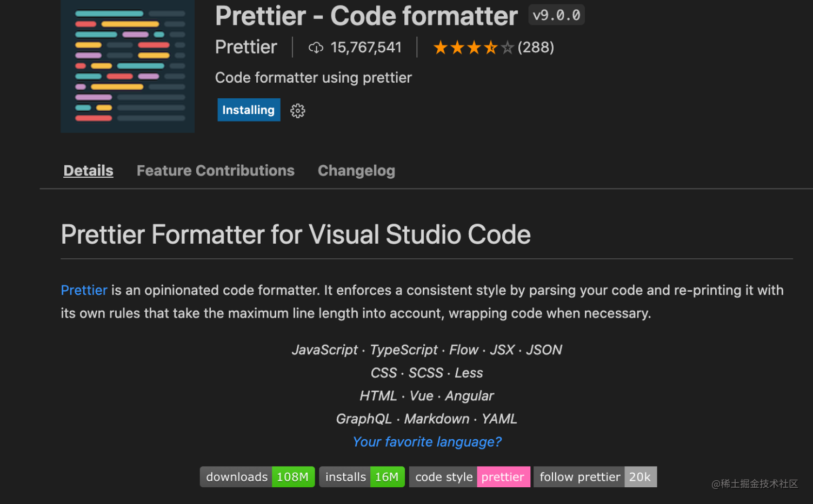Click the download count cloud icon

pyautogui.click(x=316, y=47)
